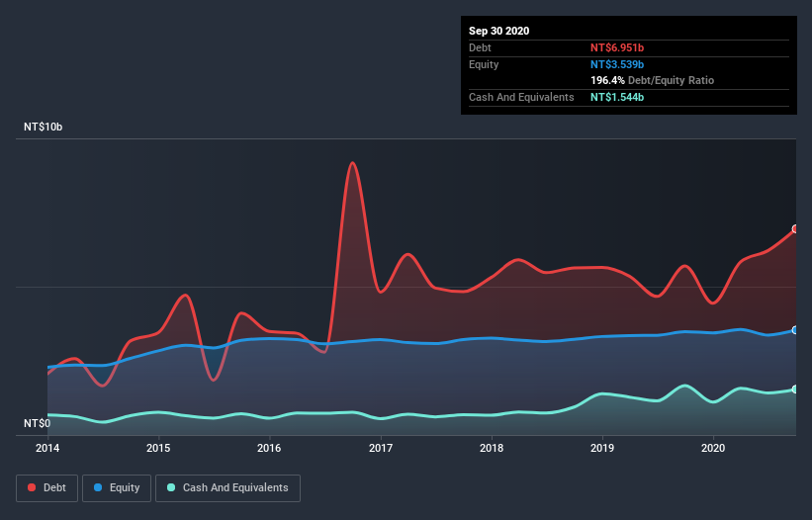The width and height of the screenshot is (812, 520).
Task: Click the Debt label in tooltip
Action: pyautogui.click(x=480, y=47)
